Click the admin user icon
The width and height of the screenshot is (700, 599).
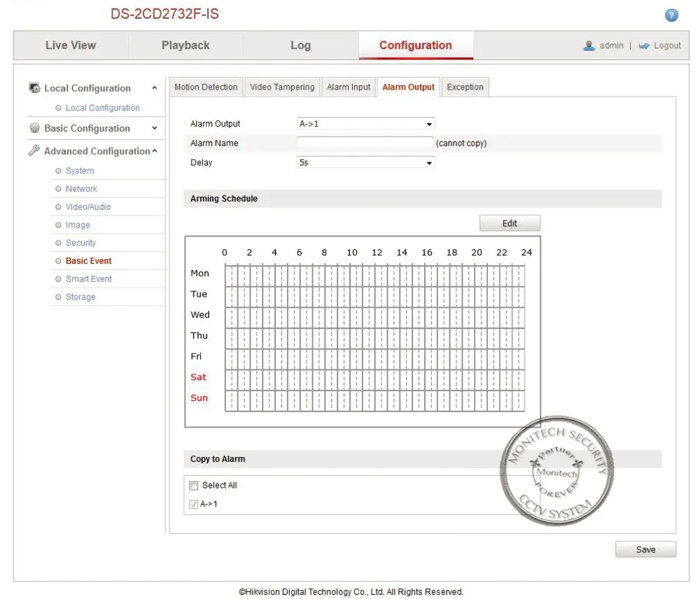[589, 45]
